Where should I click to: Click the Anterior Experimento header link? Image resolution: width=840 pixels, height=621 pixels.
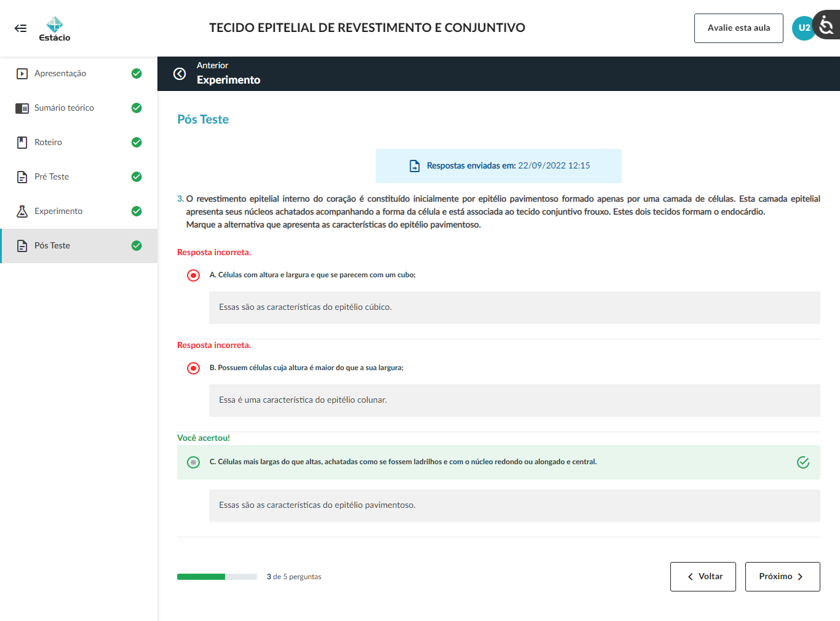[228, 74]
